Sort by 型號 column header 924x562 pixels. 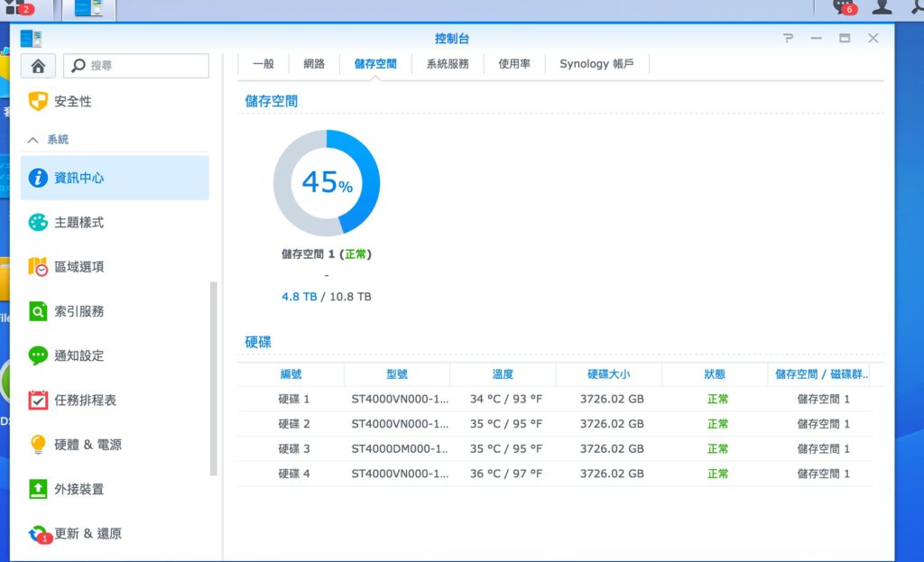397,374
